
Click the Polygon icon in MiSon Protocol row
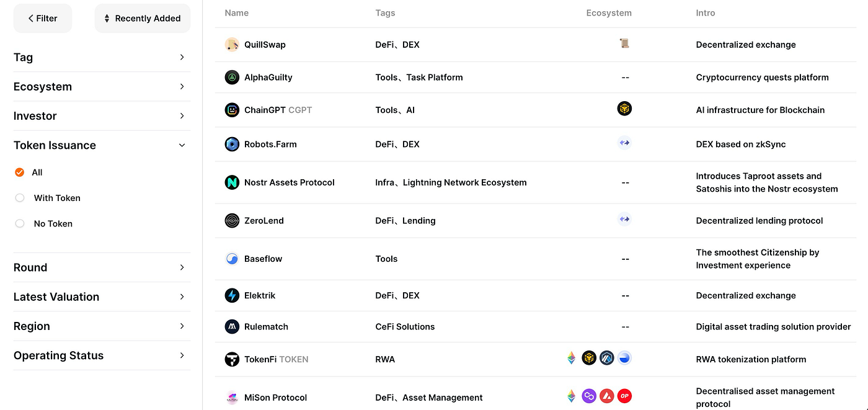[589, 396]
